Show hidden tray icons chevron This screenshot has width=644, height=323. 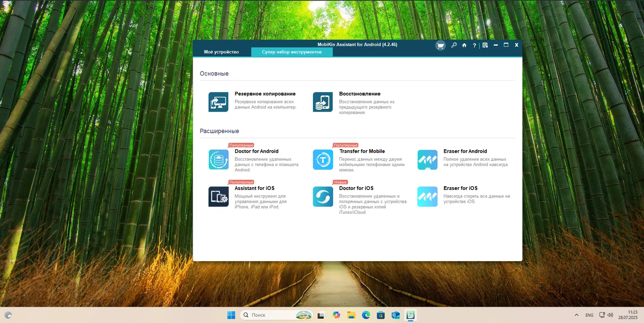[577, 315]
